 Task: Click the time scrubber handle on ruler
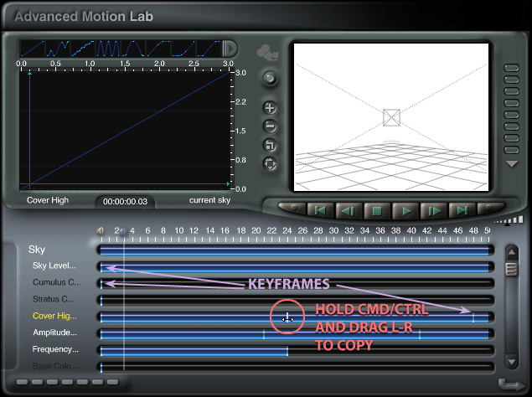tap(123, 232)
